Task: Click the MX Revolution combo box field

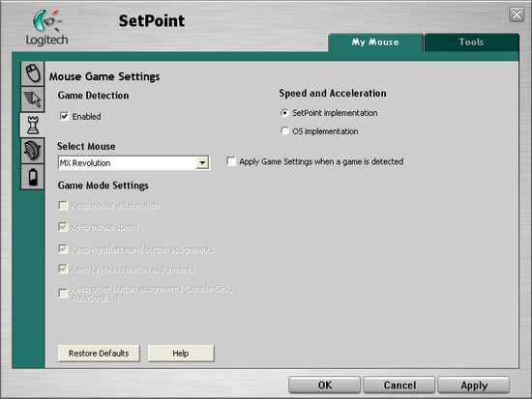Action: coord(133,163)
